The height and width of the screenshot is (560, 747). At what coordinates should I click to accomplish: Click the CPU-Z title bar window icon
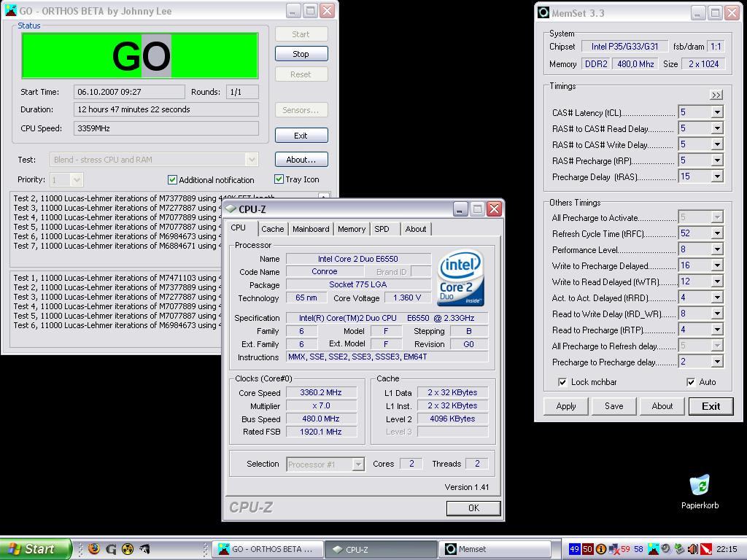(231, 209)
